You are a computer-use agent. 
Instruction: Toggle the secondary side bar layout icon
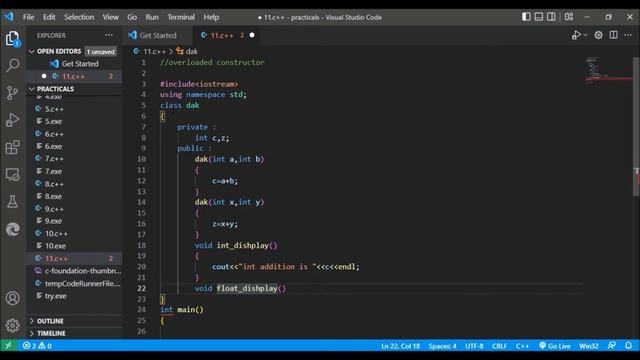551,17
